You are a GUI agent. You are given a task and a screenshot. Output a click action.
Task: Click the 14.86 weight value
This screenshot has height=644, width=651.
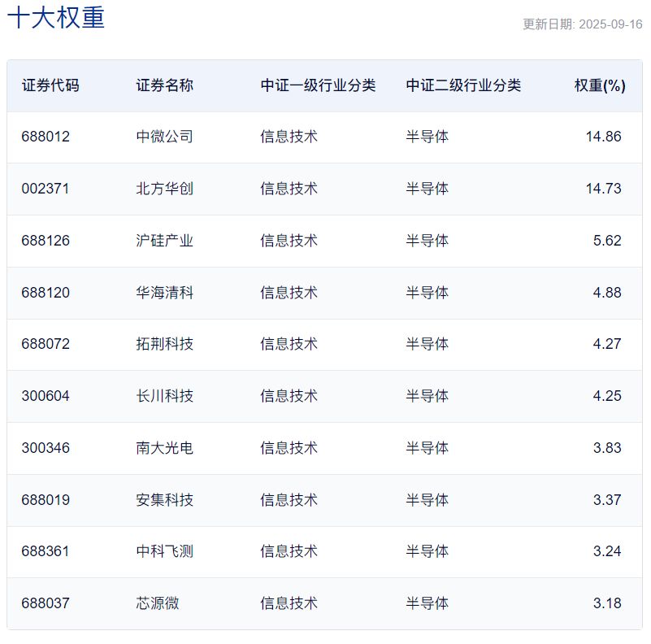pos(603,137)
